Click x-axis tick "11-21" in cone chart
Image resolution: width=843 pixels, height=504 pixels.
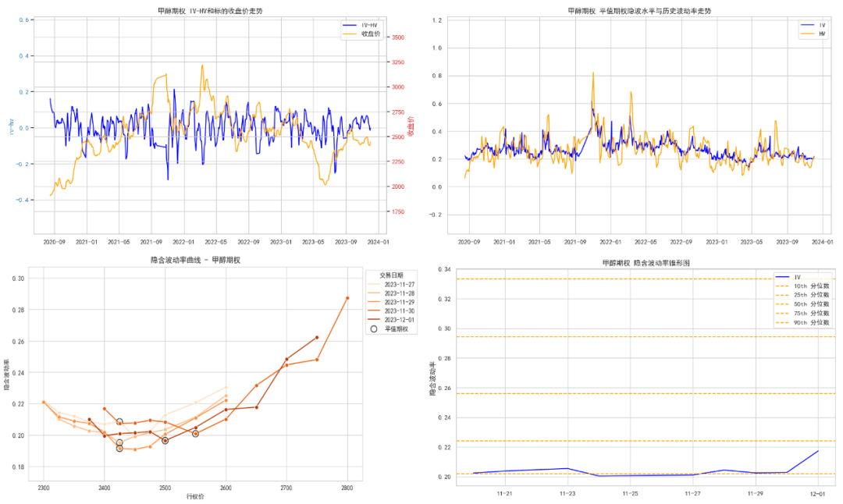(x=504, y=493)
